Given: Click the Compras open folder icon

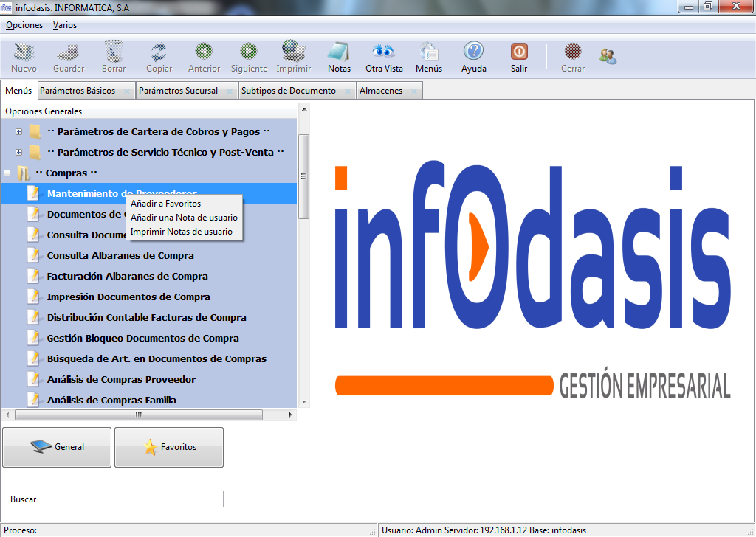Looking at the screenshot, I should [23, 173].
